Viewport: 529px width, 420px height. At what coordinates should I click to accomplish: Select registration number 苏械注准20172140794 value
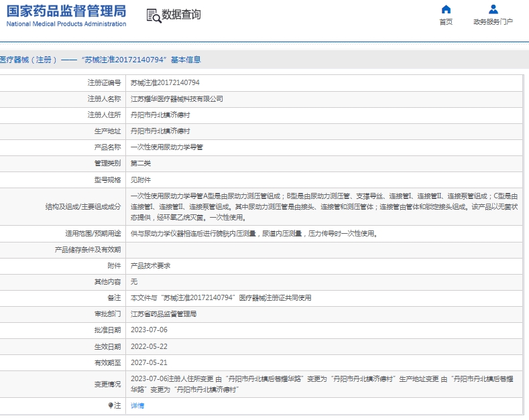click(x=165, y=82)
